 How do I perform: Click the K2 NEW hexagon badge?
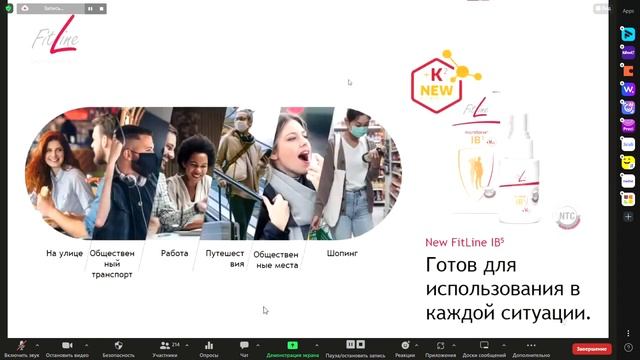point(445,81)
